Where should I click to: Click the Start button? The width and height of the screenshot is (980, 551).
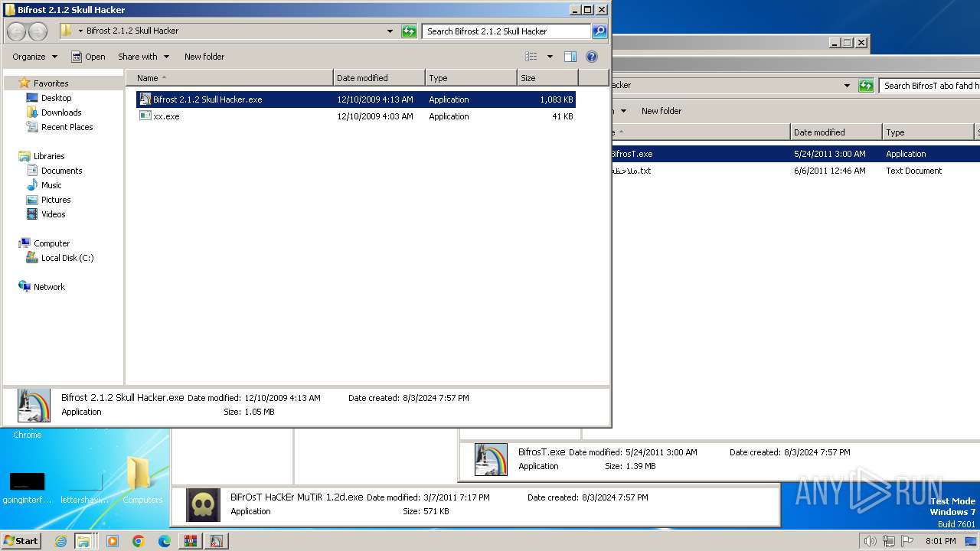click(21, 541)
